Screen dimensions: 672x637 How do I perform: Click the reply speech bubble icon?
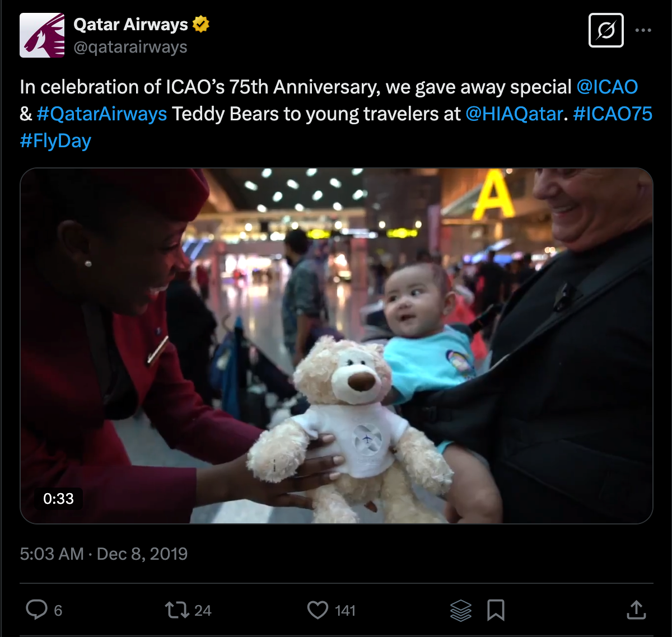coord(37,610)
